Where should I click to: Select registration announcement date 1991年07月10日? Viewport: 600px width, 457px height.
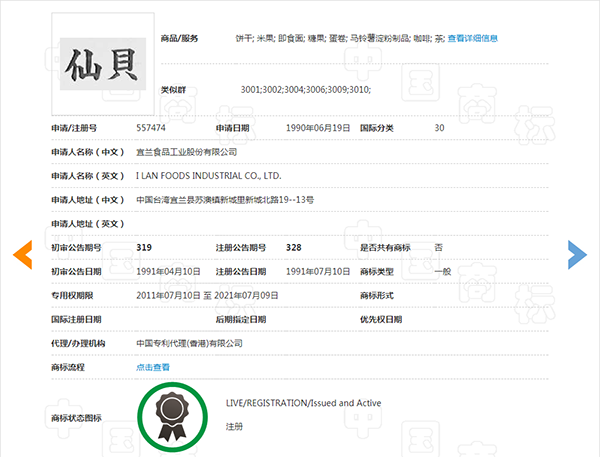318,272
